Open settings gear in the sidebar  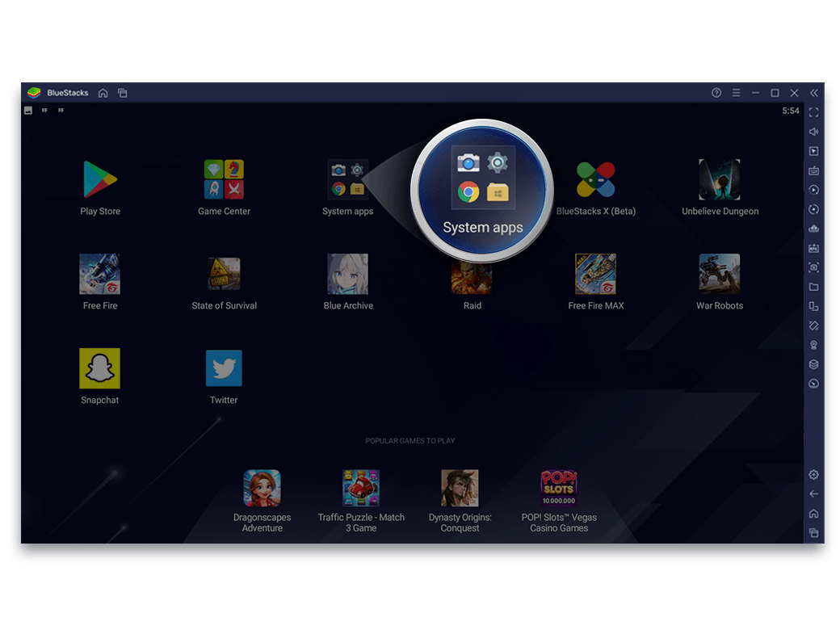click(x=813, y=474)
